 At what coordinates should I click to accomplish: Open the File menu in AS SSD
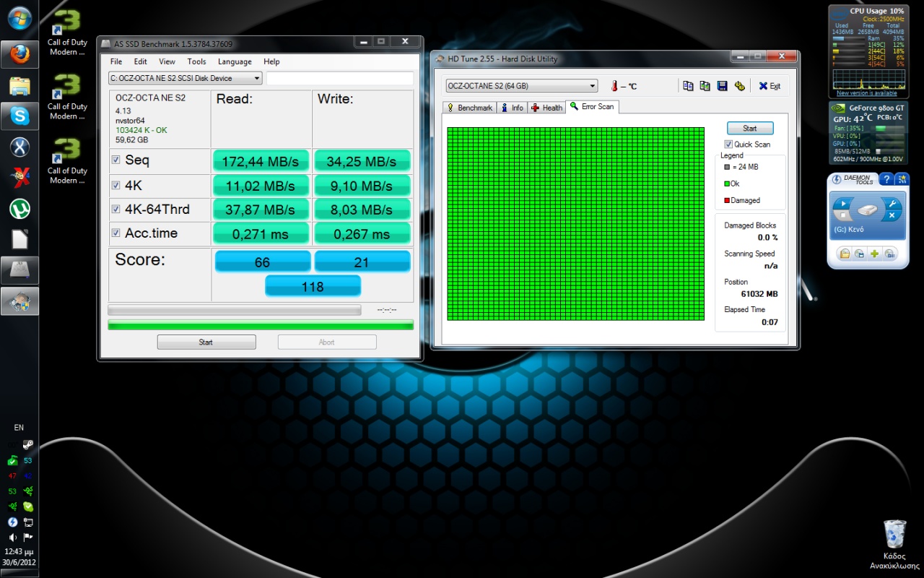click(116, 61)
